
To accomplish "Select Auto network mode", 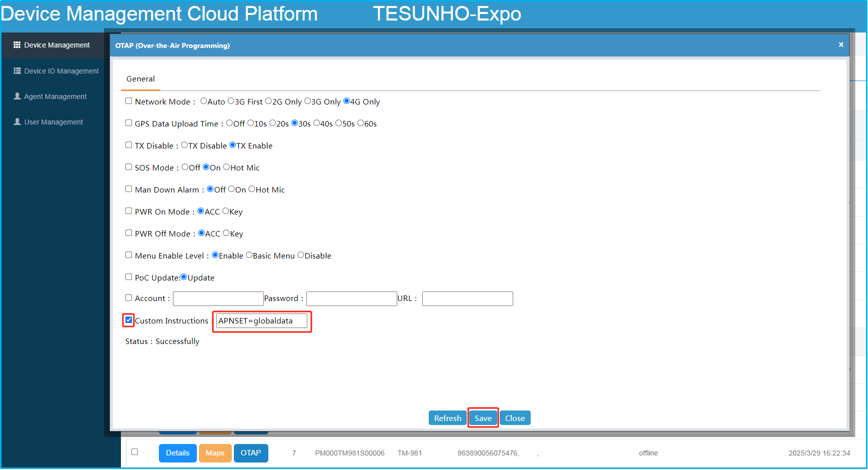I will pos(203,101).
